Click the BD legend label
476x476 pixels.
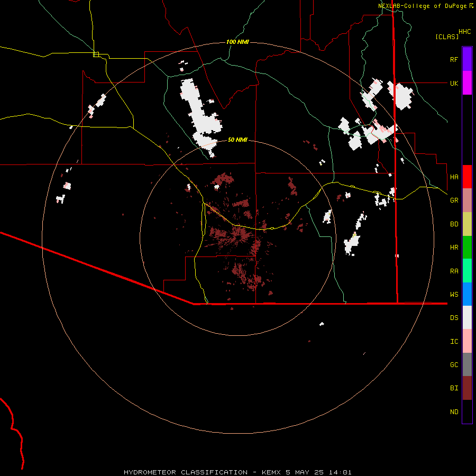(x=454, y=224)
